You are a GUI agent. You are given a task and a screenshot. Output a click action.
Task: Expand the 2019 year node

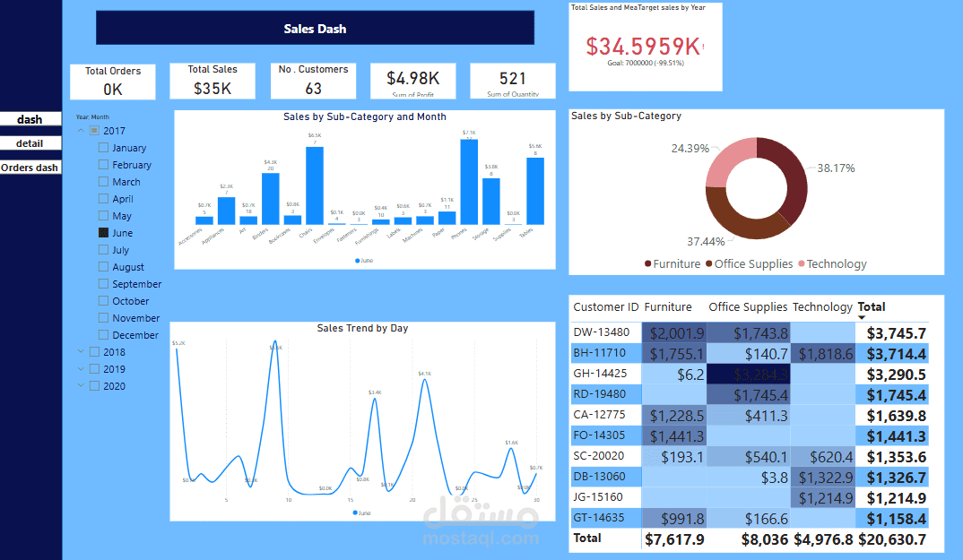(x=81, y=369)
